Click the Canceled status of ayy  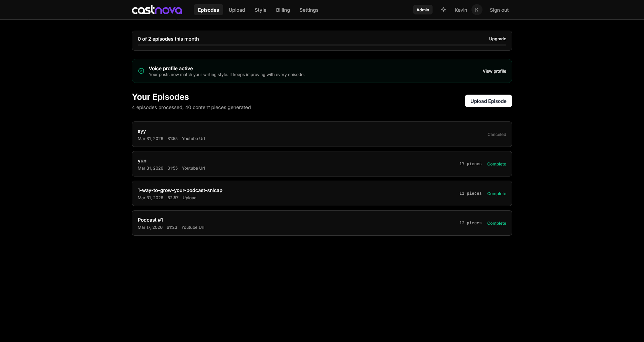497,135
